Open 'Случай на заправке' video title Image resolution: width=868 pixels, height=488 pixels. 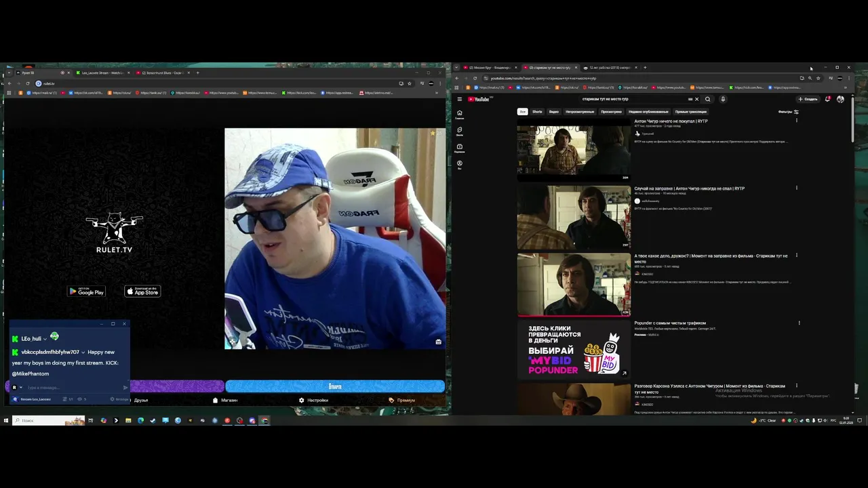pos(689,188)
